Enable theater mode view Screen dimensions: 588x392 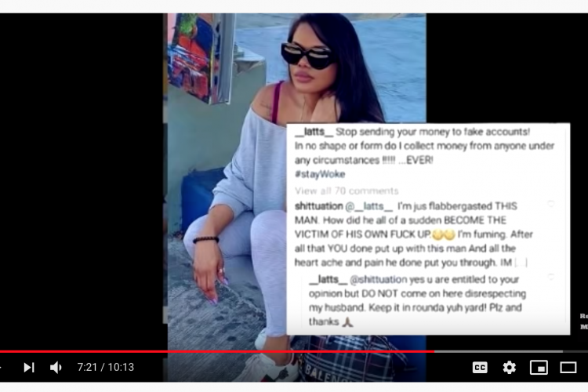(x=568, y=367)
